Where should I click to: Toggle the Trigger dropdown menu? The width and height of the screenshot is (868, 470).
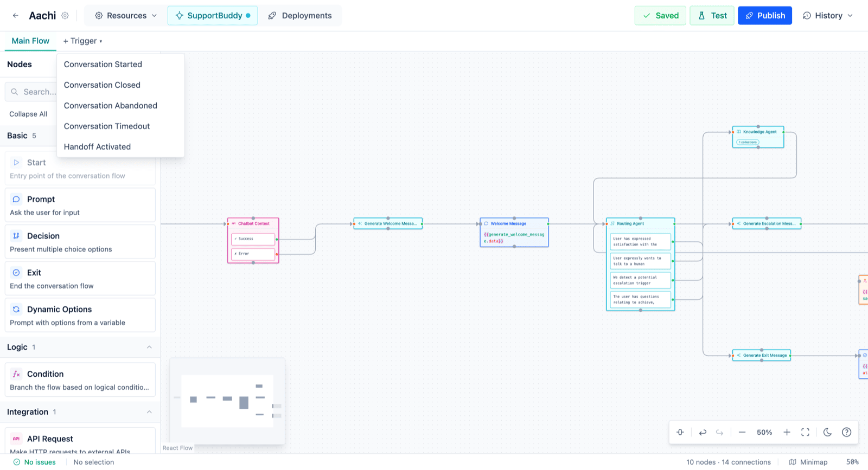click(82, 41)
